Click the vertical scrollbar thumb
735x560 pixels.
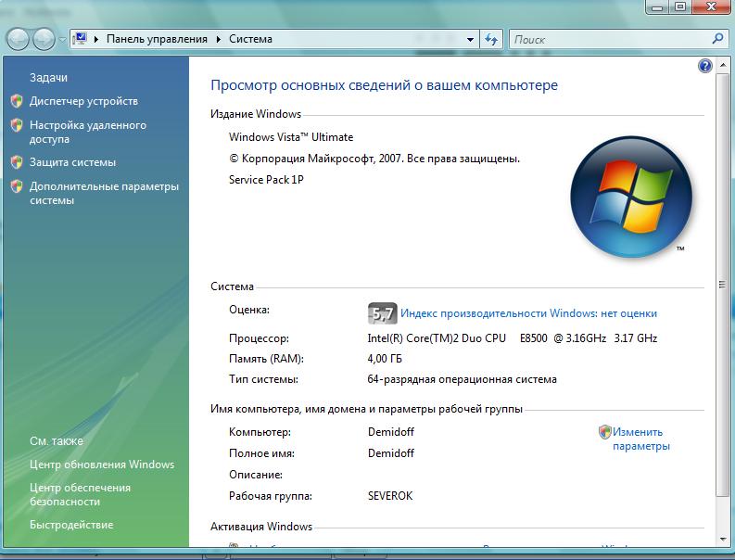point(722,285)
